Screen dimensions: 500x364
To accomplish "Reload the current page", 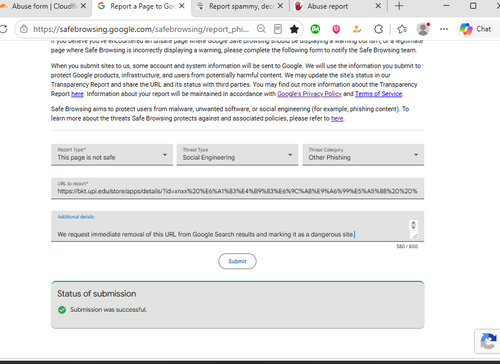I will pos(3,29).
